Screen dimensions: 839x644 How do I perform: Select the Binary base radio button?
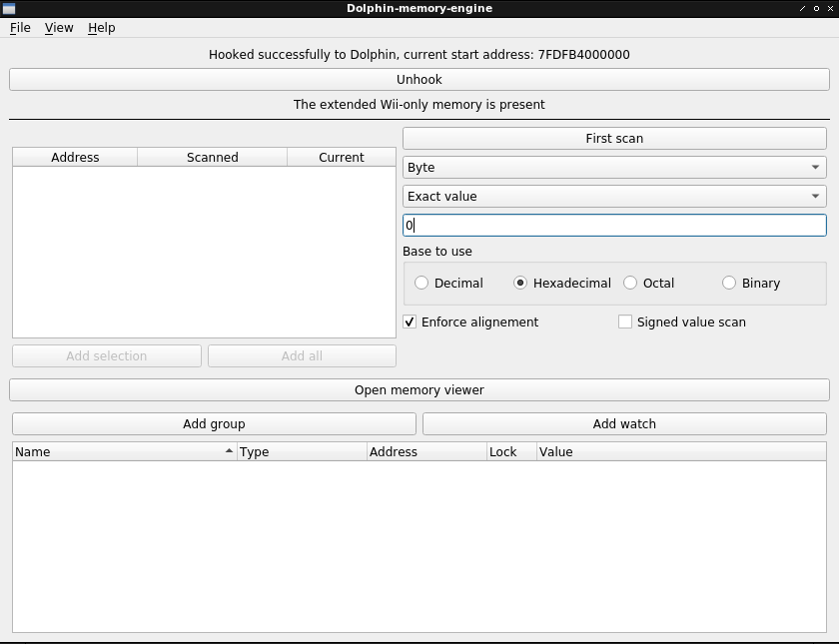pyautogui.click(x=751, y=283)
